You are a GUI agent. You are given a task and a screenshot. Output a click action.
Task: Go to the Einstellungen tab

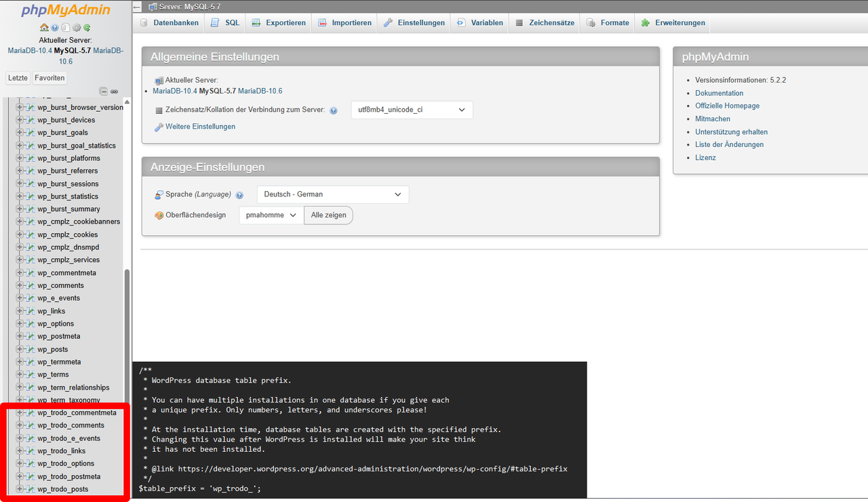point(414,22)
